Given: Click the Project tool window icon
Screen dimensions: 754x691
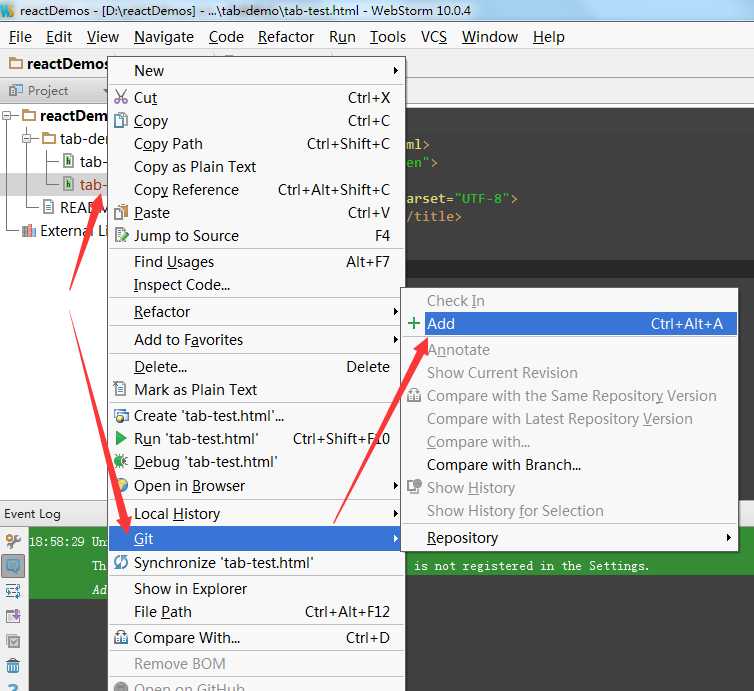Looking at the screenshot, I should pyautogui.click(x=16, y=90).
